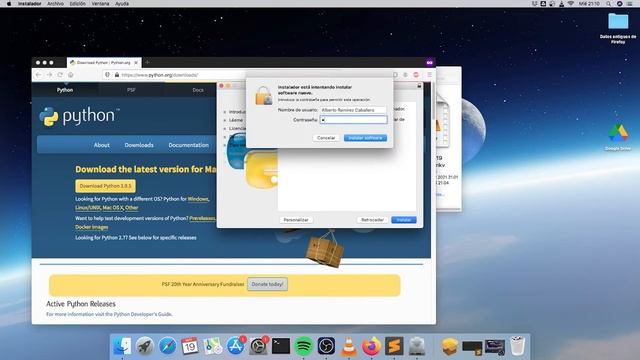Open the Downloads nav item on python.org
Screen dimensions: 640x360
pos(139,145)
